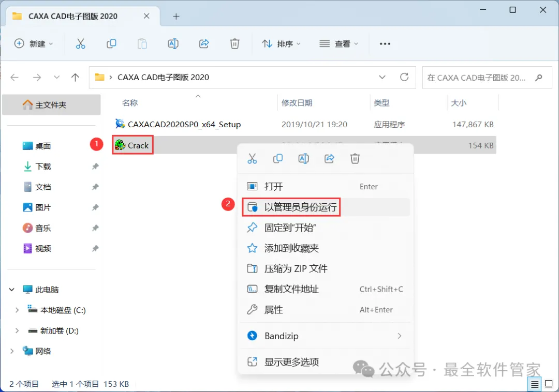Click the search magnifier icon
This screenshot has height=392, width=559.
539,77
